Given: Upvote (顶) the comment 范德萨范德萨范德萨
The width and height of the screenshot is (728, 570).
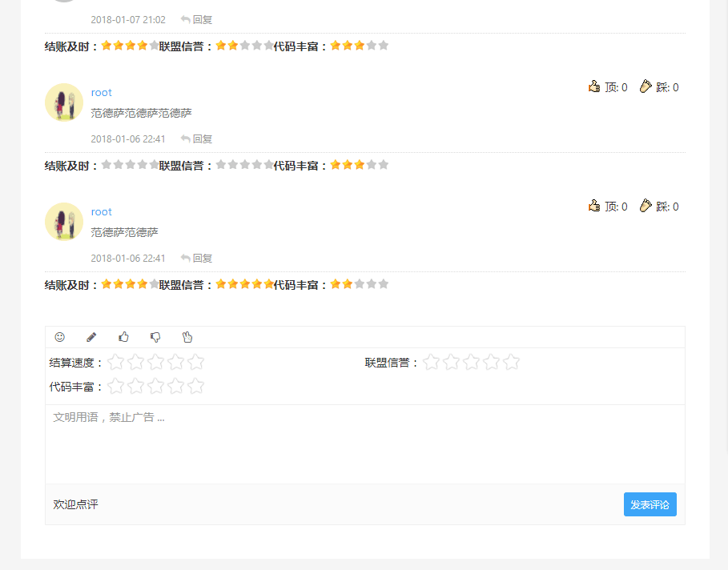Looking at the screenshot, I should pos(608,87).
